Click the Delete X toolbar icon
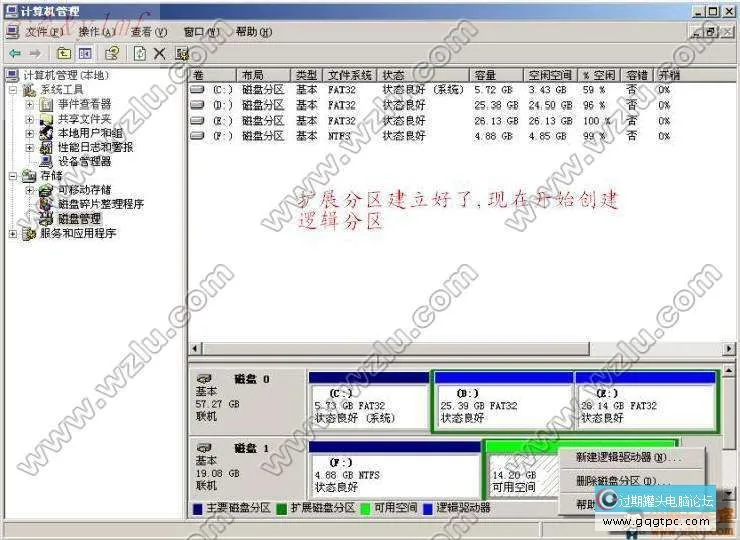 160,53
